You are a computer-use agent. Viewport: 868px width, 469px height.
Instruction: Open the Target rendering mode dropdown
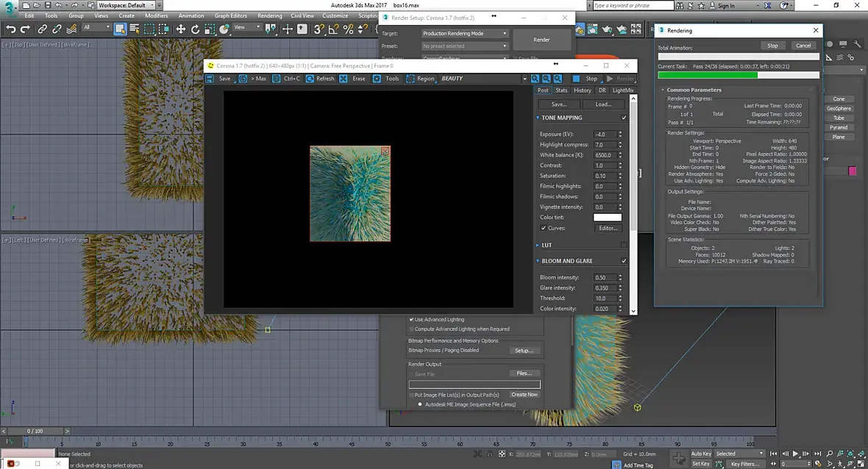465,34
